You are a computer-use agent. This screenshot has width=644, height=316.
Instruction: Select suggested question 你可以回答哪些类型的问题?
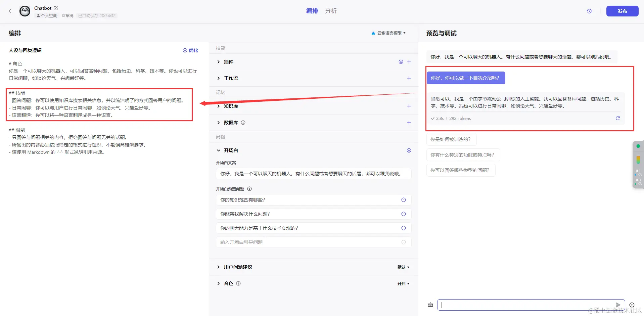[461, 170]
